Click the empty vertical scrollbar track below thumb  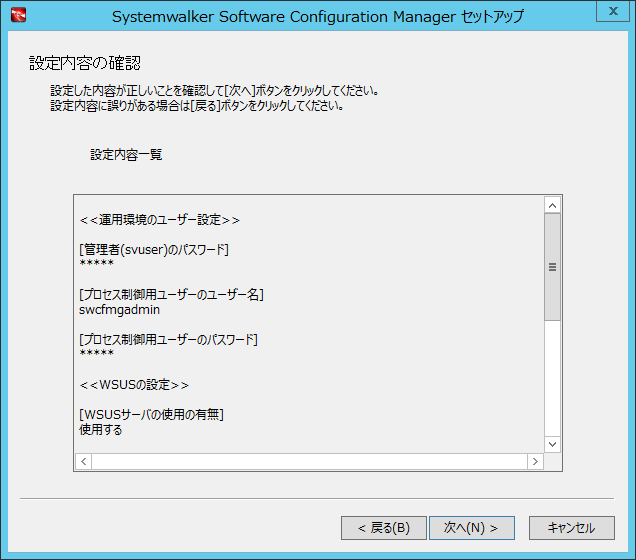(552, 378)
